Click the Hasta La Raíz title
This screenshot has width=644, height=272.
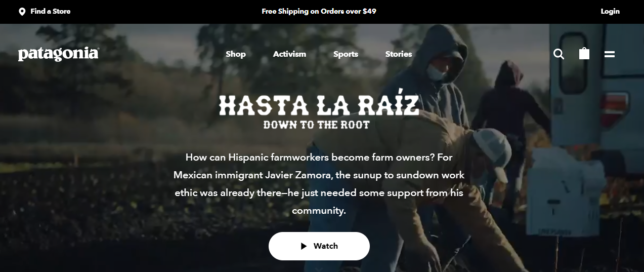point(319,103)
